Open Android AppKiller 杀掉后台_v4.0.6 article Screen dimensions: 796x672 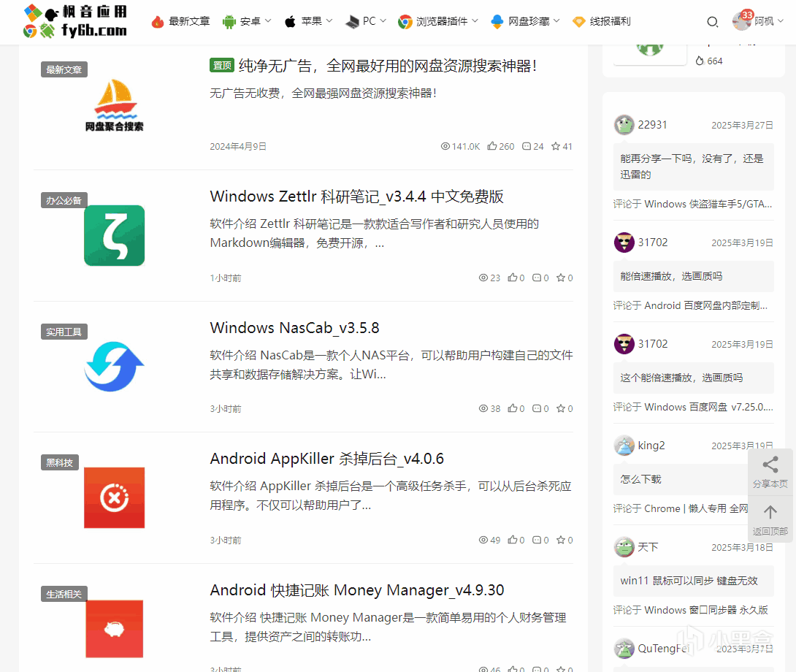[326, 459]
